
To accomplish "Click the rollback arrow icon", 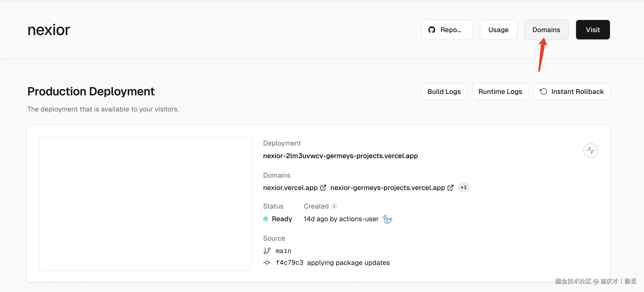I will pyautogui.click(x=543, y=91).
